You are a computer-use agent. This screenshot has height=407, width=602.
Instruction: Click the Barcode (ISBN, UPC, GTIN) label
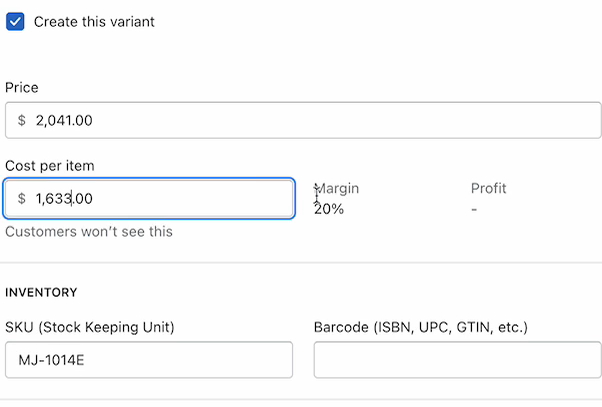(421, 327)
